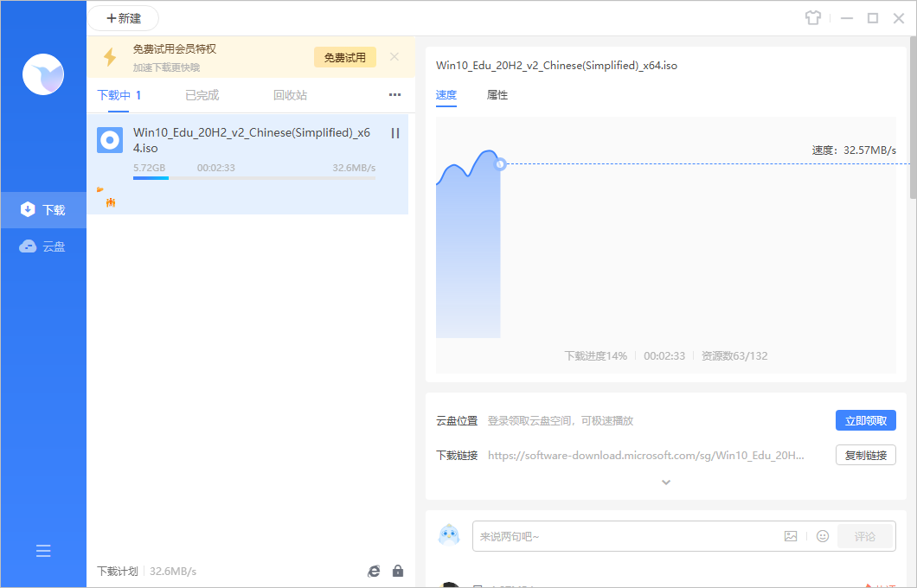917x588 pixels.
Task: Click the 新建 new task button
Action: tap(124, 18)
